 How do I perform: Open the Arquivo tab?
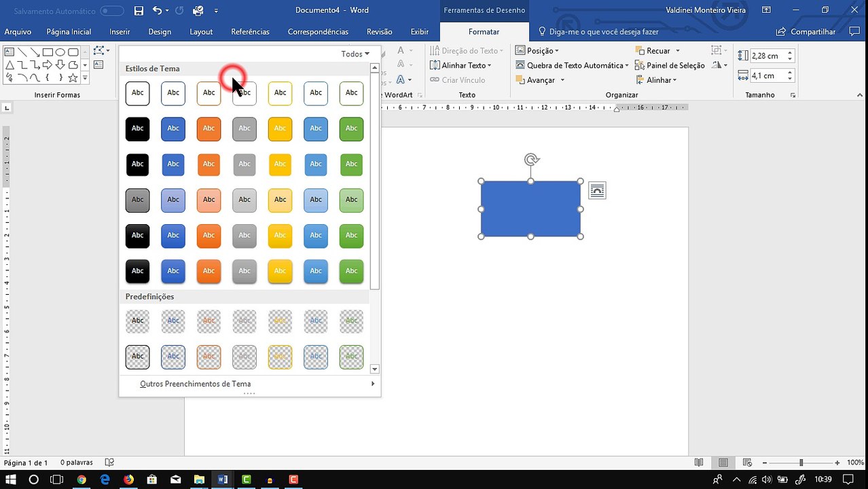(x=18, y=31)
